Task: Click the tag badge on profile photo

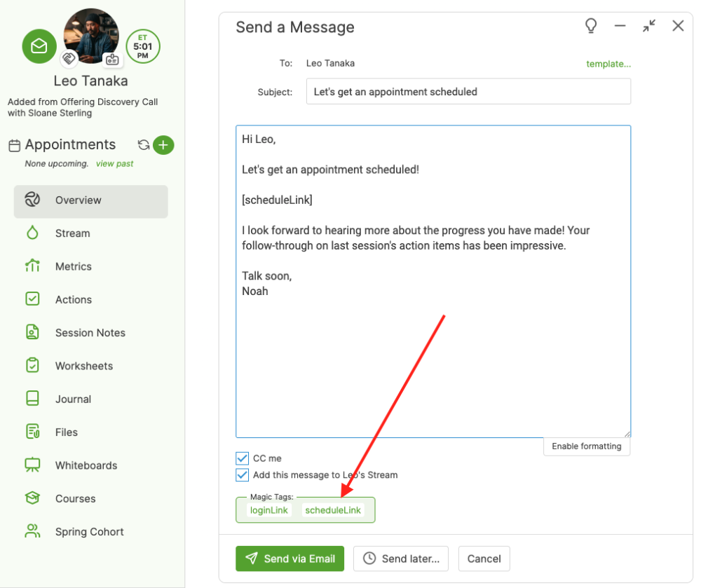Action: [x=69, y=59]
